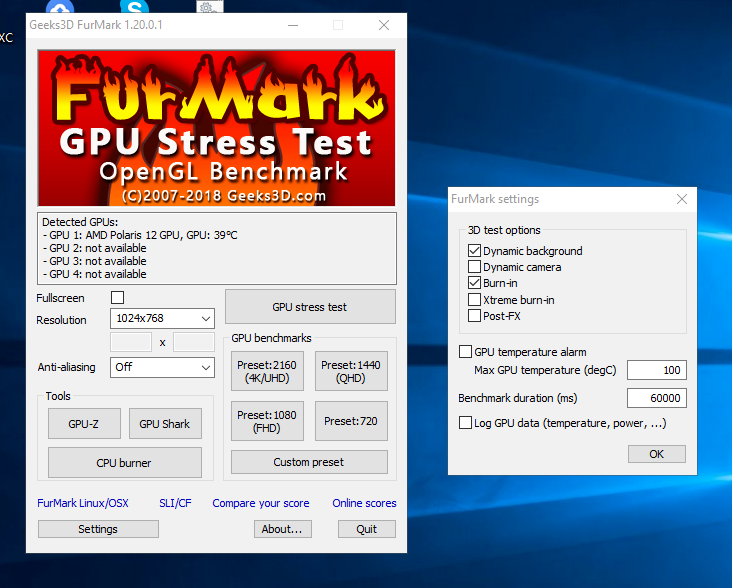
Task: Run Preset:2160 (4K/UHD) benchmark
Action: [267, 371]
